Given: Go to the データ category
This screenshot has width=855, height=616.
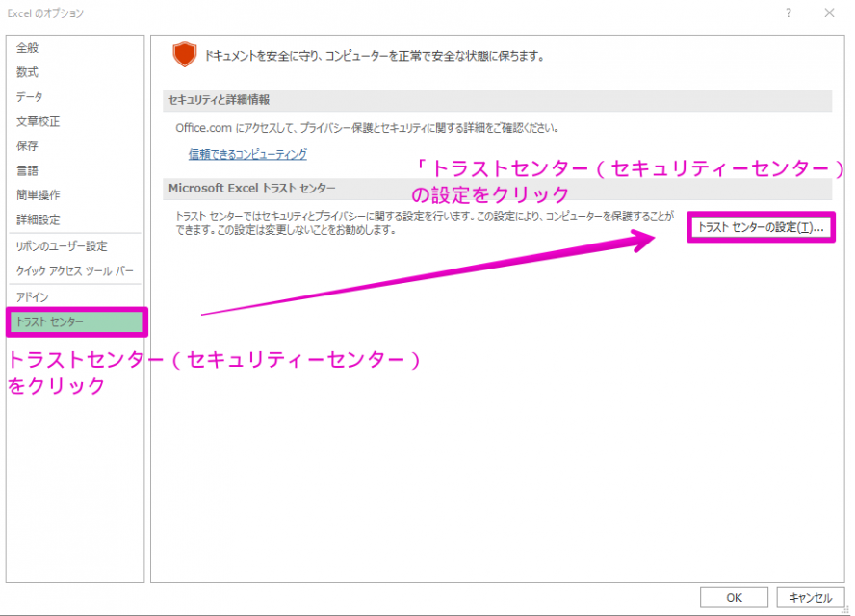Looking at the screenshot, I should [30, 97].
